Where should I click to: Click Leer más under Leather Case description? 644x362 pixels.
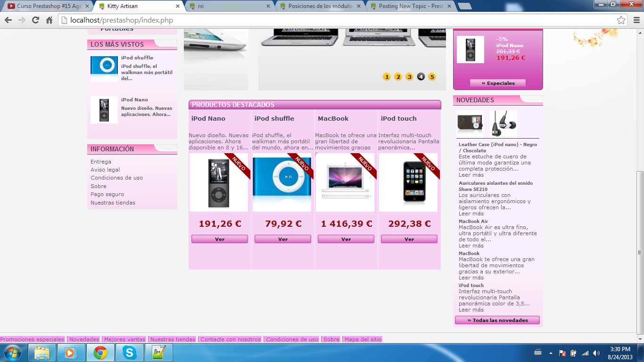coord(471,175)
